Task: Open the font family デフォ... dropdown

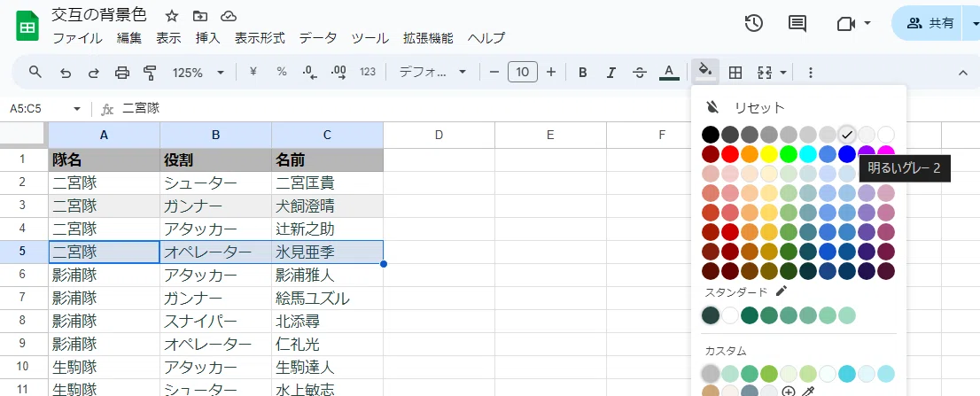Action: [x=433, y=73]
